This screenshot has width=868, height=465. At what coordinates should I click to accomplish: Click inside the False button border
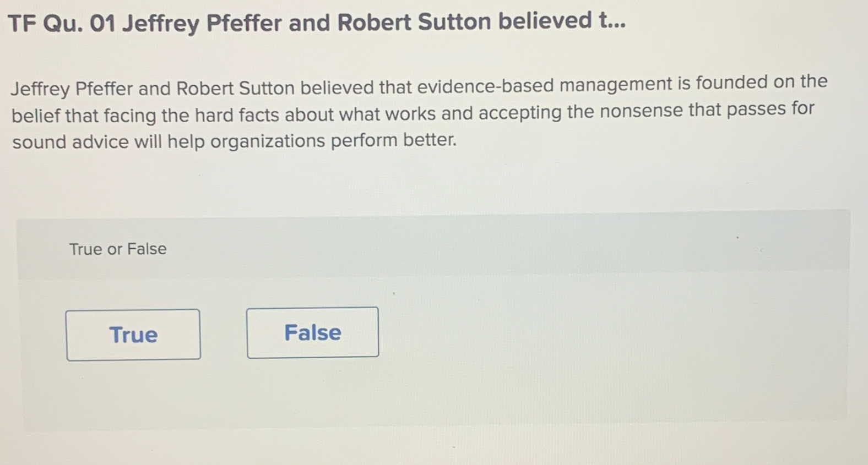pyautogui.click(x=312, y=332)
